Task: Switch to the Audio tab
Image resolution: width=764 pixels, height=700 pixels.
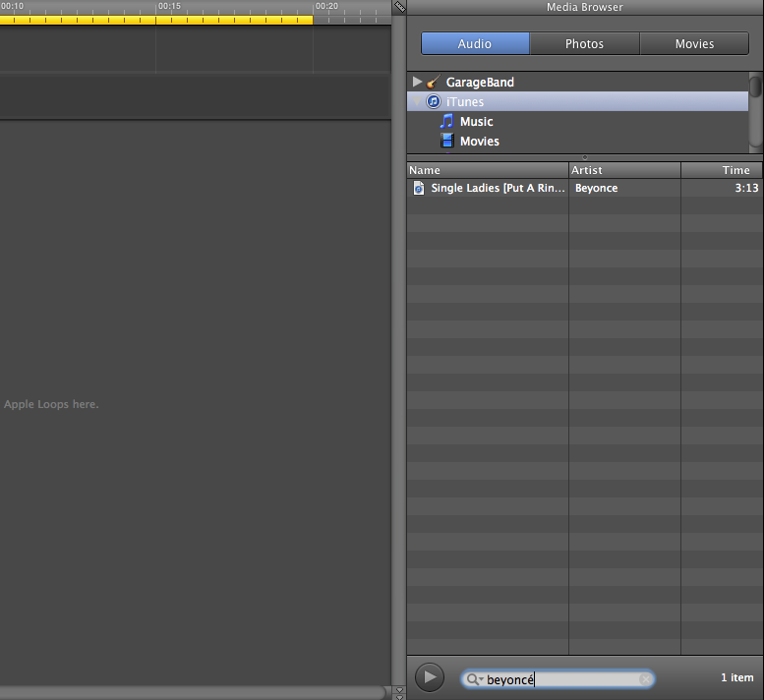Action: (475, 44)
